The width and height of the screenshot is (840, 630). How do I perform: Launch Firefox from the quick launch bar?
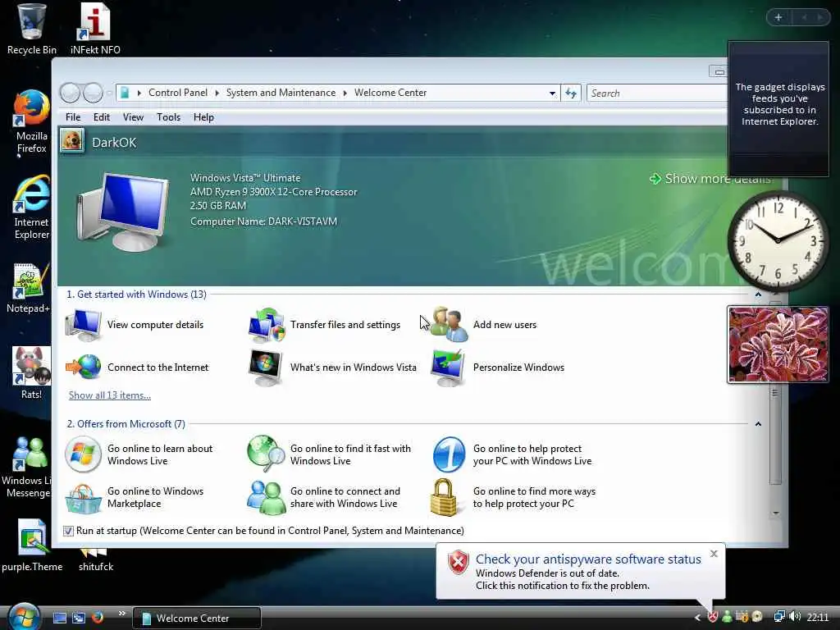pyautogui.click(x=98, y=618)
